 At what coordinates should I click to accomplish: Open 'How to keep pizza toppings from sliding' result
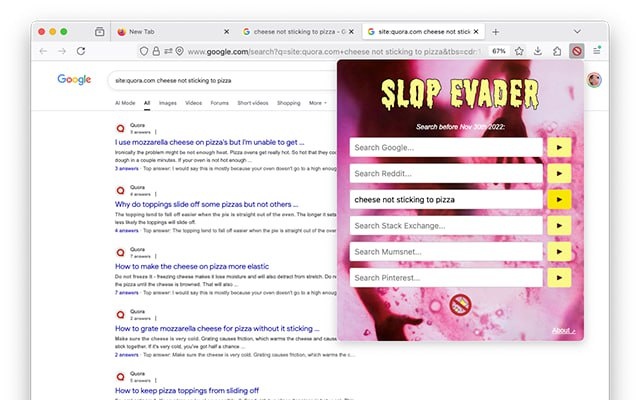(187, 390)
